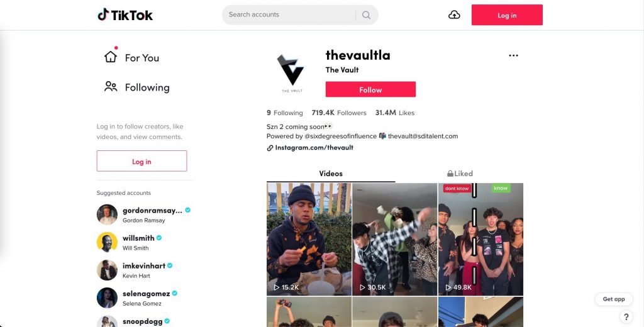
Task: Open the video thumbnail with 49.8K views
Action: tap(480, 240)
